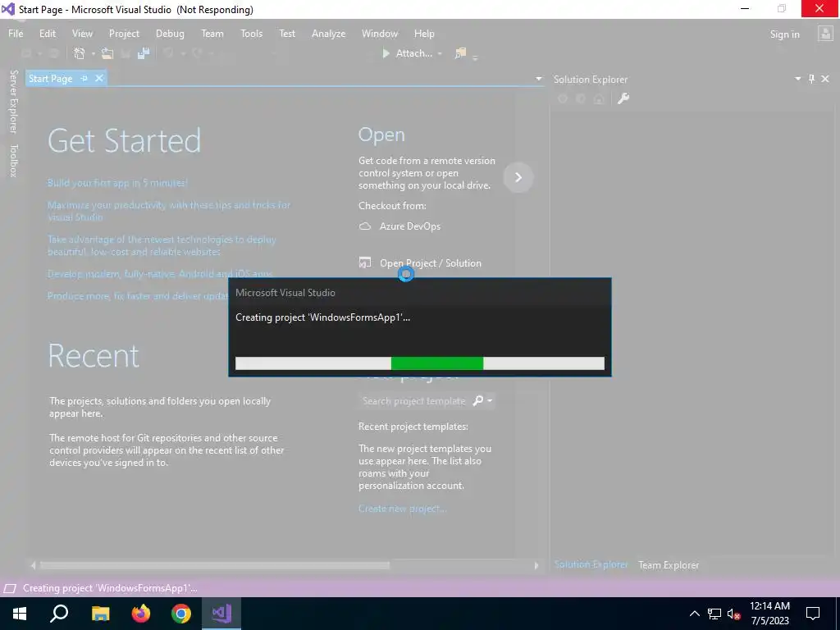Screen dimensions: 840x630
Task: Click the green progress bar in dialog
Action: (x=437, y=363)
